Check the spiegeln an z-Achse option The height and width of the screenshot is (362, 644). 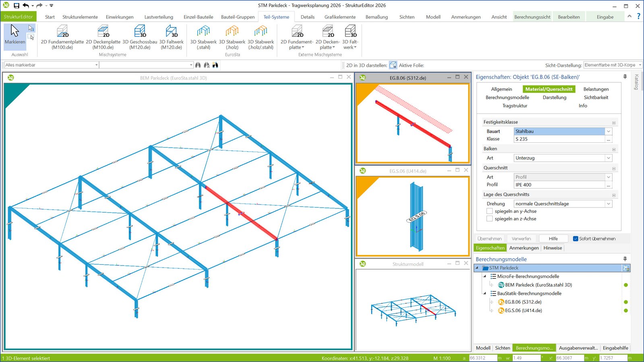489,219
